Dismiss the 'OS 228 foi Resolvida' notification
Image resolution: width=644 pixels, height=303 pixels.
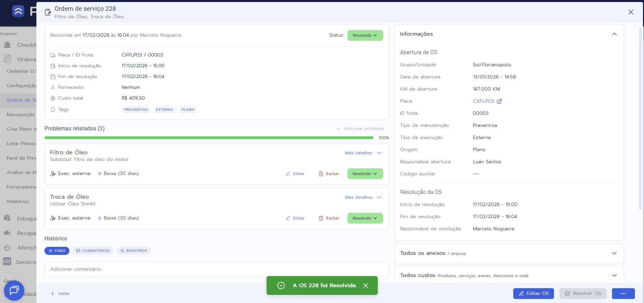tap(366, 285)
